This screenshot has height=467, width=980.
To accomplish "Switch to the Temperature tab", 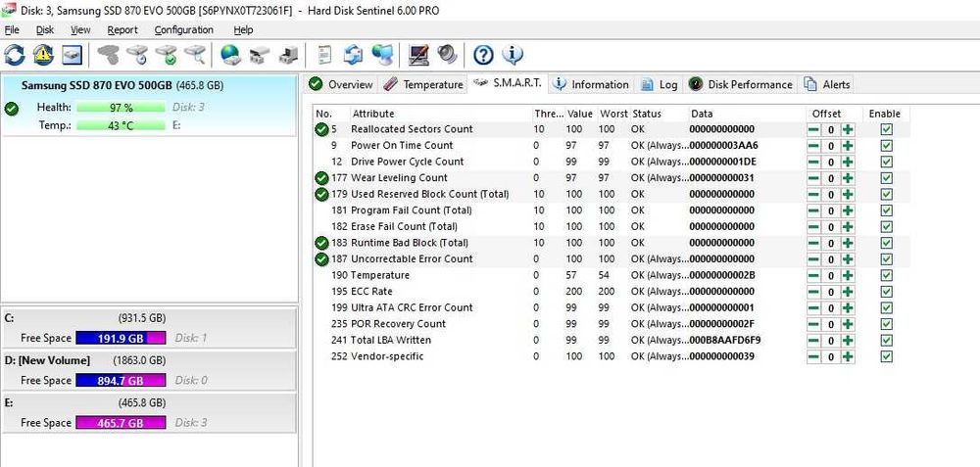I will [423, 84].
